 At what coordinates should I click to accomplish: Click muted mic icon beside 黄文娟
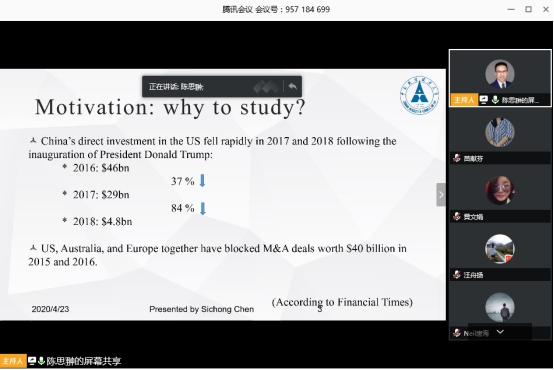pos(457,216)
